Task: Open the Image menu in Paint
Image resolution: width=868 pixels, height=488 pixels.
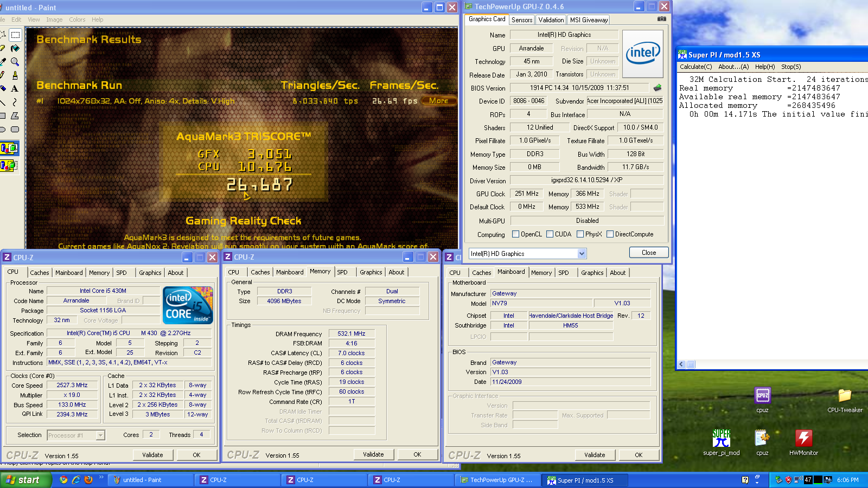Action: 54,20
